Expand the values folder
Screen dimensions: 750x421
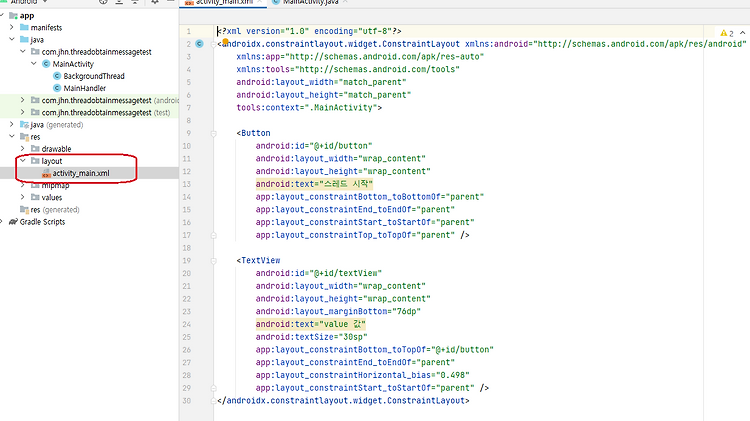22,197
